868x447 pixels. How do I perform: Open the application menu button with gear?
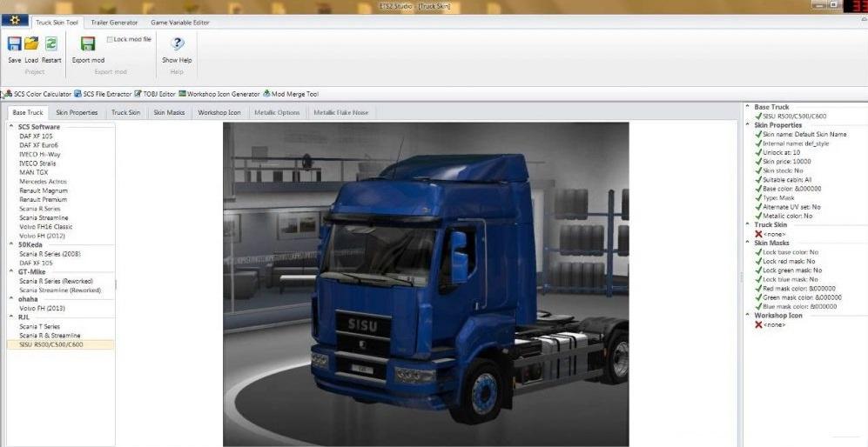coord(15,22)
